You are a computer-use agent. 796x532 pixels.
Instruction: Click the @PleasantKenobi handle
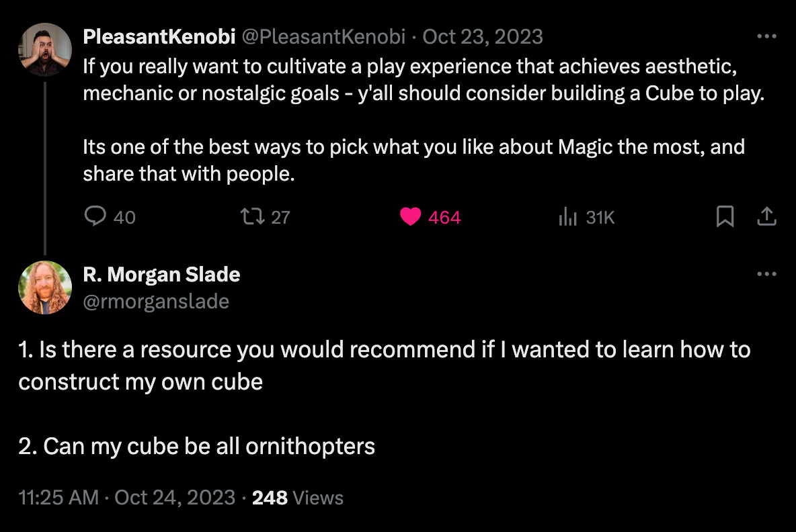click(x=323, y=36)
